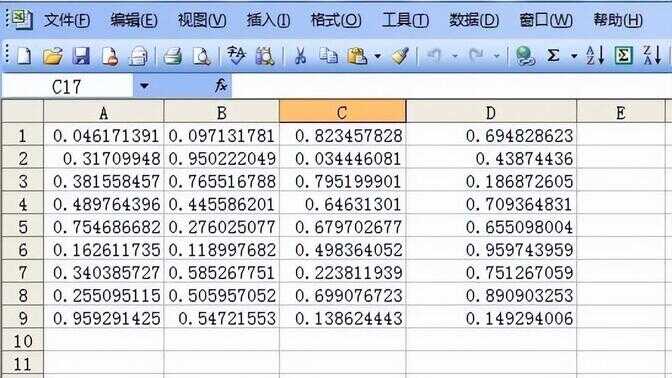Open Print Preview magnifier icon
The image size is (672, 378).
(x=201, y=56)
